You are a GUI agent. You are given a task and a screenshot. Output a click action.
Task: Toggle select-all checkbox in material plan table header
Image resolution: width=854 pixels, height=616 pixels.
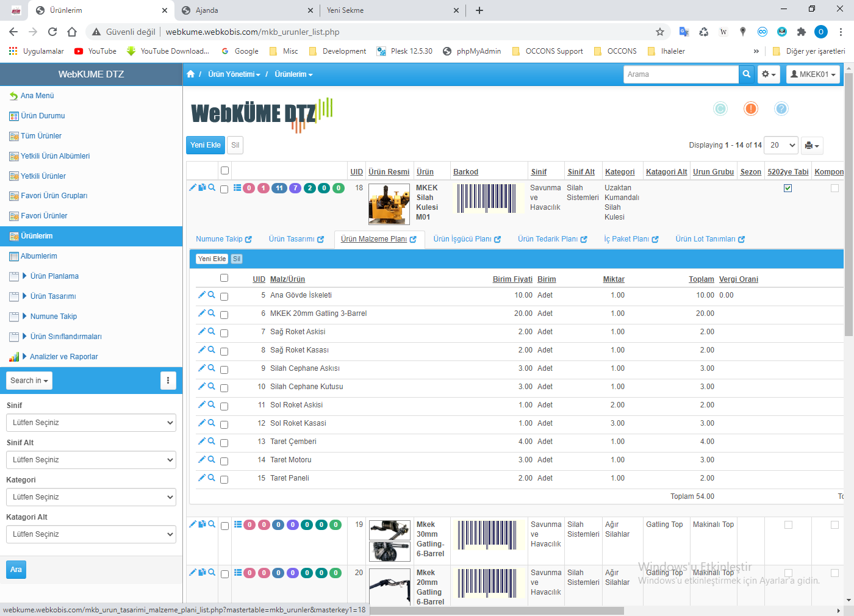tap(224, 278)
